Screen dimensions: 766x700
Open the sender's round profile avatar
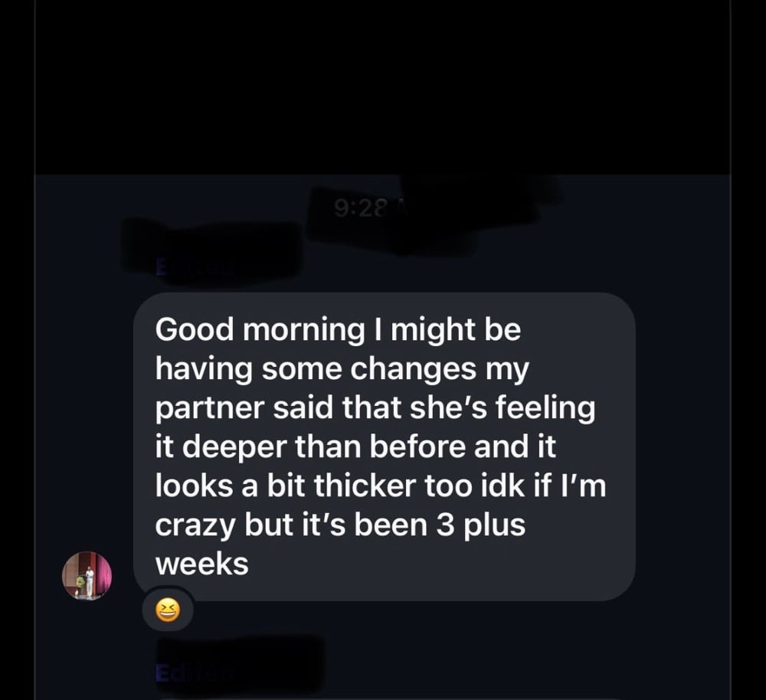87,576
